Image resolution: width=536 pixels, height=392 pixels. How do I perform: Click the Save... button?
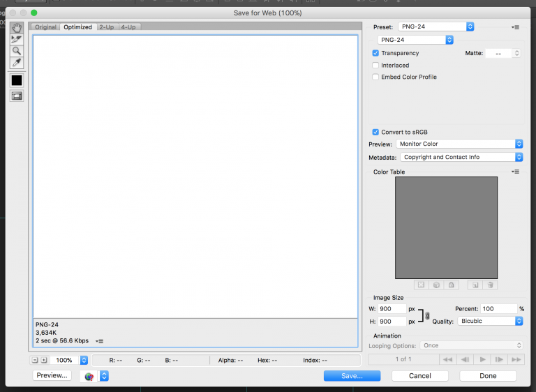click(x=352, y=376)
